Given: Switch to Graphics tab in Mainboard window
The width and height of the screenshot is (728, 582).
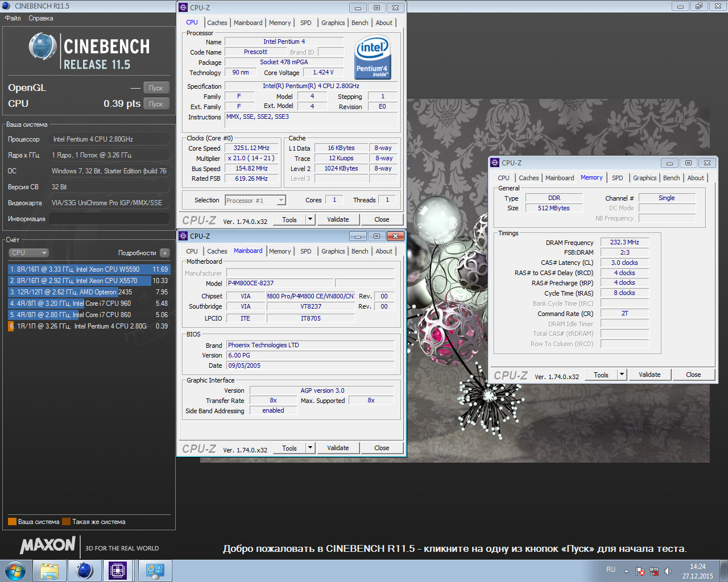Looking at the screenshot, I should pos(333,251).
